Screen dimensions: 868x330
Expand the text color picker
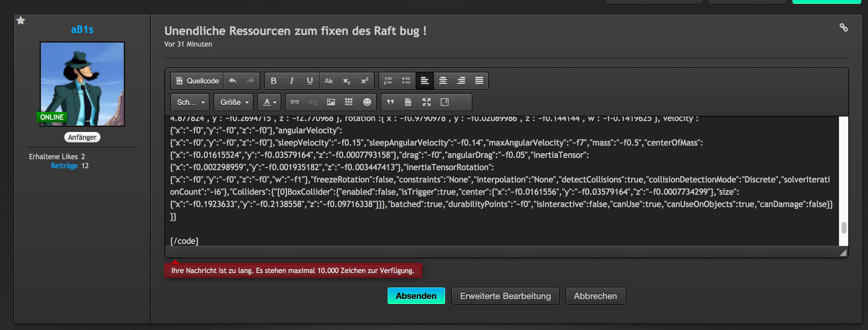269,102
